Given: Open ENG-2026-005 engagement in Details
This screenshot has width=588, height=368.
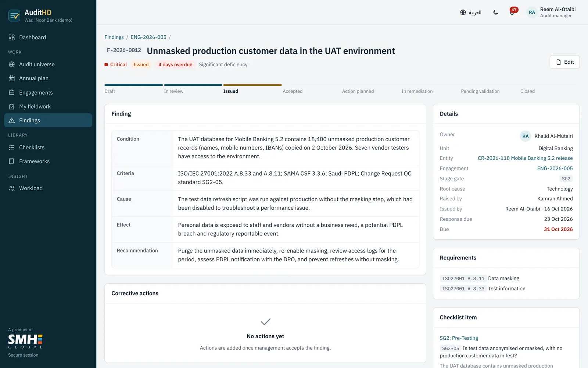Looking at the screenshot, I should pyautogui.click(x=555, y=169).
